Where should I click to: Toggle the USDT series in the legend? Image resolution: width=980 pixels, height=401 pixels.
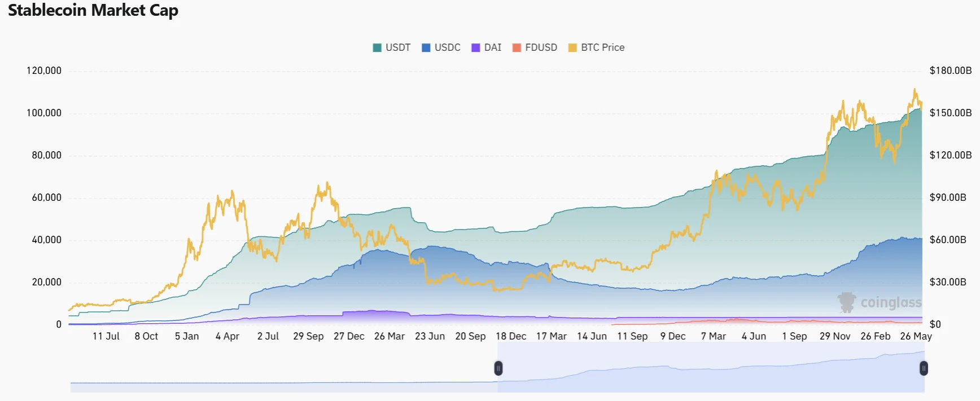[x=392, y=47]
